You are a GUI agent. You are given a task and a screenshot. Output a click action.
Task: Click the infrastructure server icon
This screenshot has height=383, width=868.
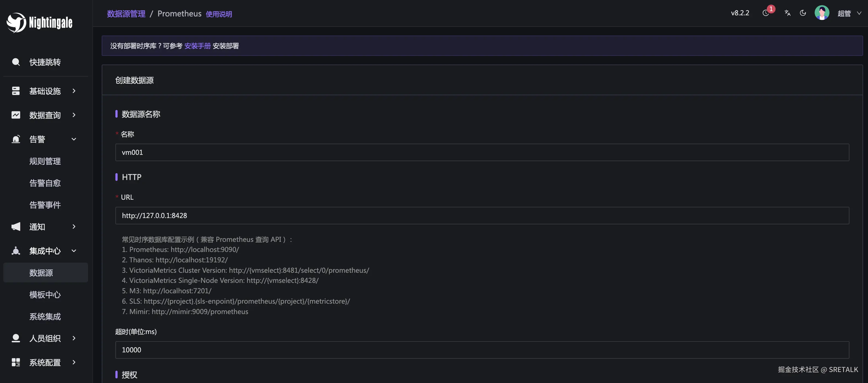[x=16, y=91]
